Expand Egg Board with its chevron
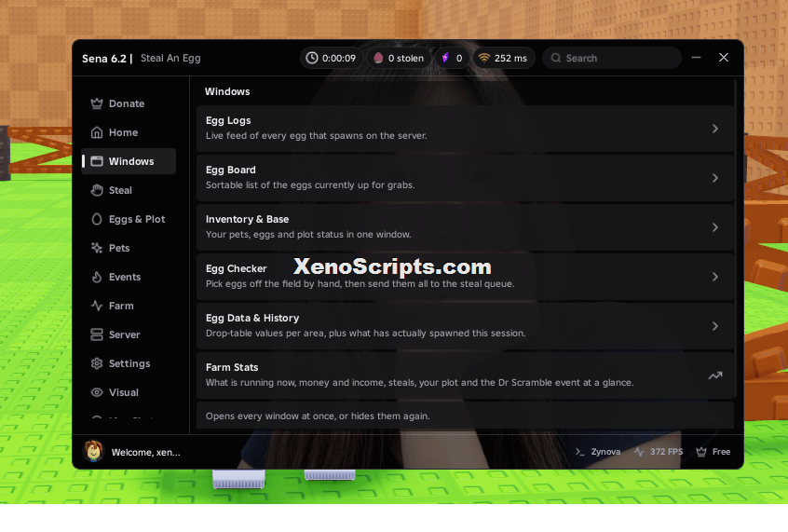 pos(715,178)
